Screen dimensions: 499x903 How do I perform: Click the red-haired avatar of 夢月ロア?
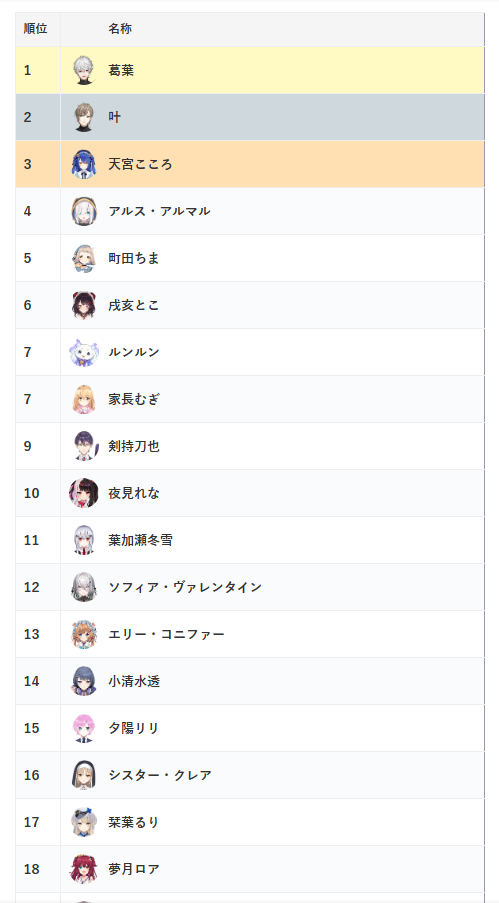tap(84, 869)
